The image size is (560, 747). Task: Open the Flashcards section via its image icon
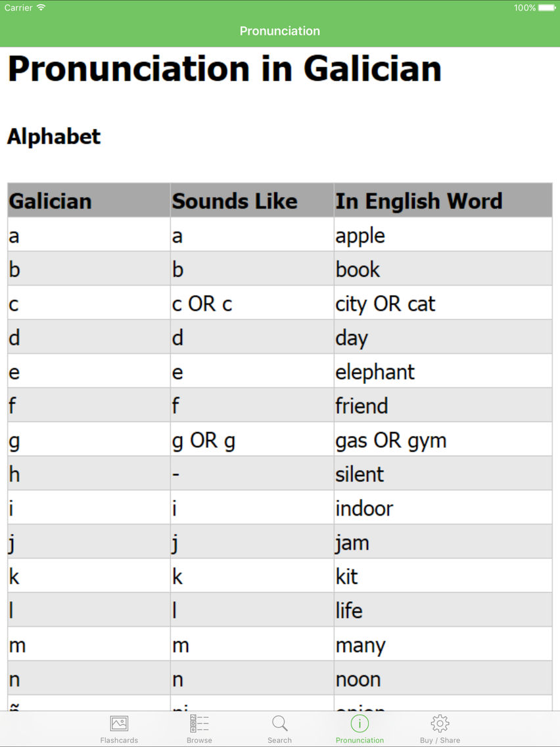click(x=119, y=722)
